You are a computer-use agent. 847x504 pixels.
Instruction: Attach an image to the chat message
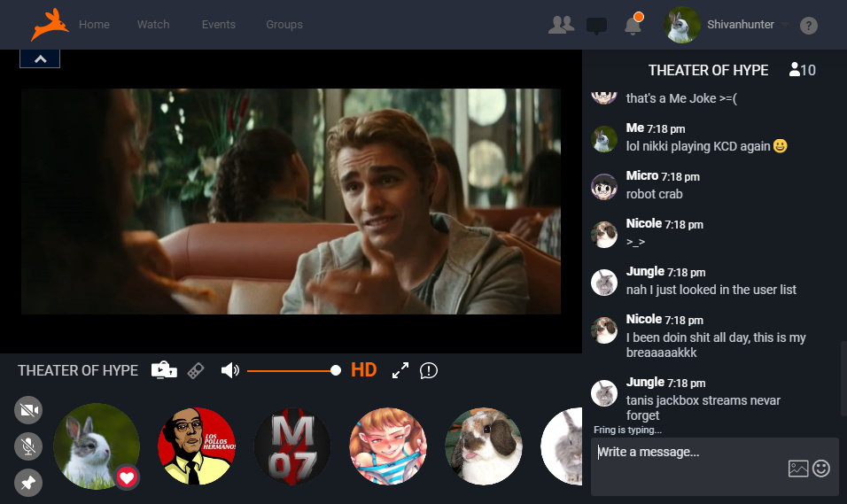coord(798,469)
